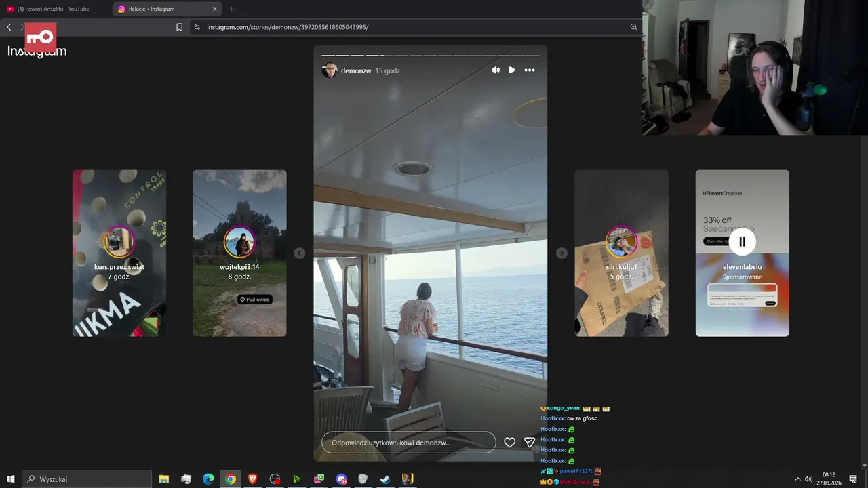Open the Windows notification center
This screenshot has width=868, height=488.
coord(853,479)
